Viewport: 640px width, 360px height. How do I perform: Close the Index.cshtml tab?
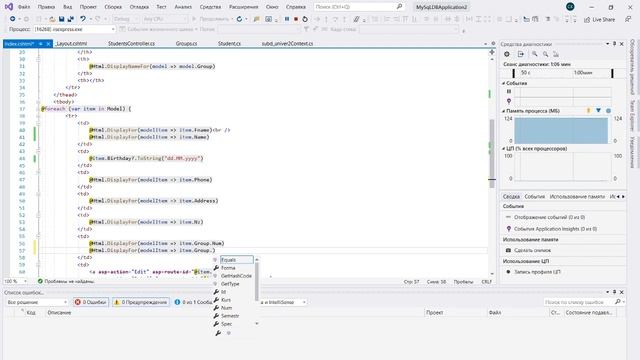(x=48, y=44)
